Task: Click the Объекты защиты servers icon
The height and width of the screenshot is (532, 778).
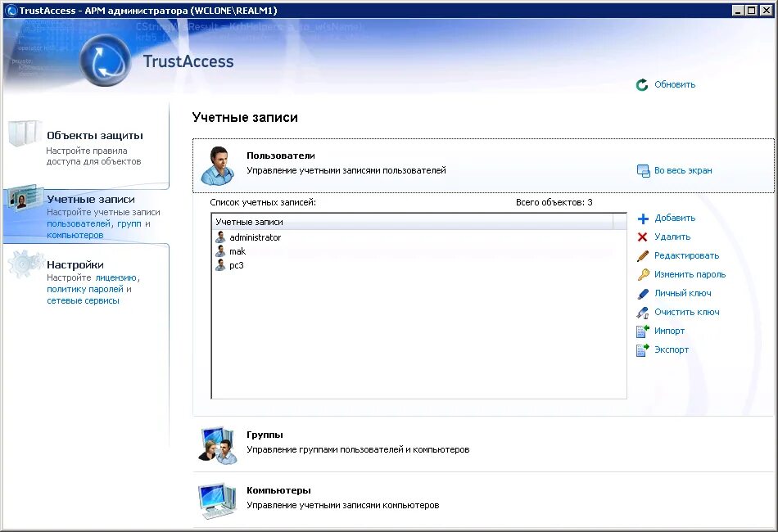Action: 23,133
